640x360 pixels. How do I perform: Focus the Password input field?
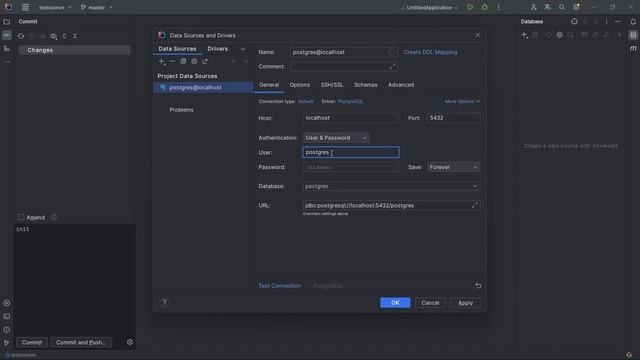[351, 167]
